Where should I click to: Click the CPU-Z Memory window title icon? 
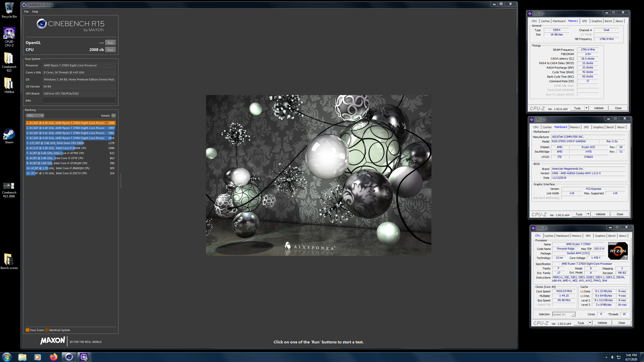point(530,13)
